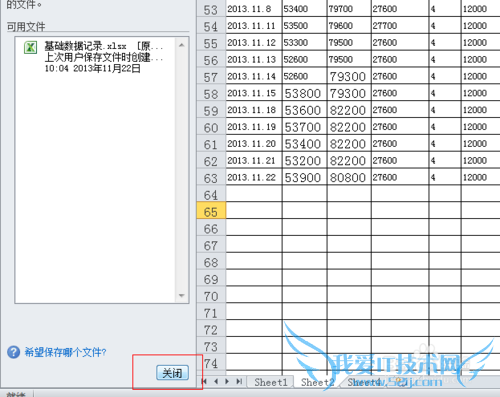This screenshot has width=500, height=397.
Task: Click cell with date 2013.11.20
Action: pyautogui.click(x=254, y=144)
